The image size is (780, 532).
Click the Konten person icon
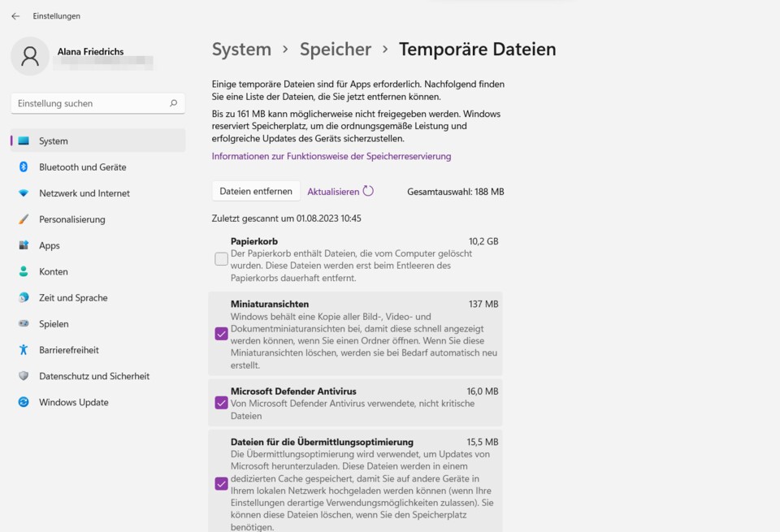point(24,271)
